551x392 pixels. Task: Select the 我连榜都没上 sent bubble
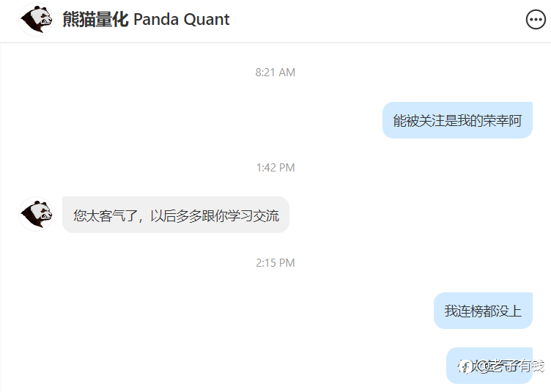(483, 311)
